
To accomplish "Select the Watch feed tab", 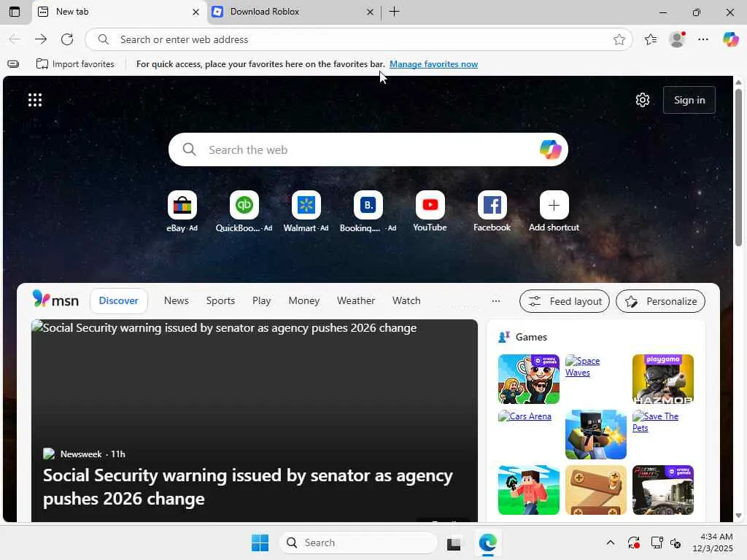I will pyautogui.click(x=406, y=301).
